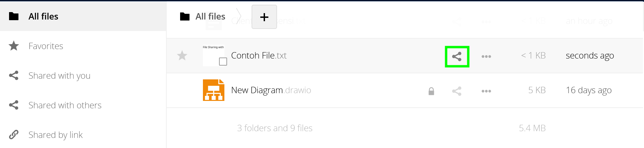Open the plus new-file menu
The height and width of the screenshot is (148, 644).
coord(264,17)
